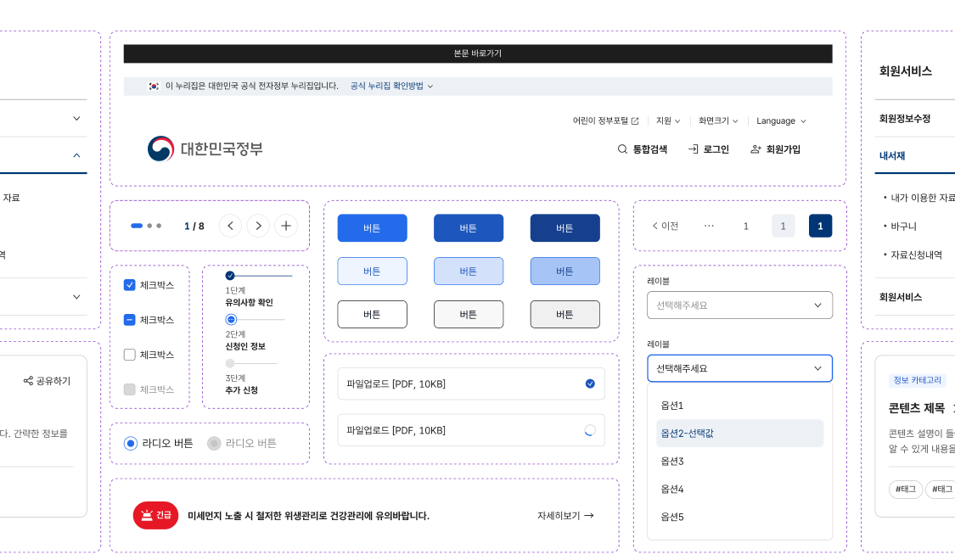Click the 본문 바로가기 skip link
Screen dimensions: 955x560
[x=477, y=53]
